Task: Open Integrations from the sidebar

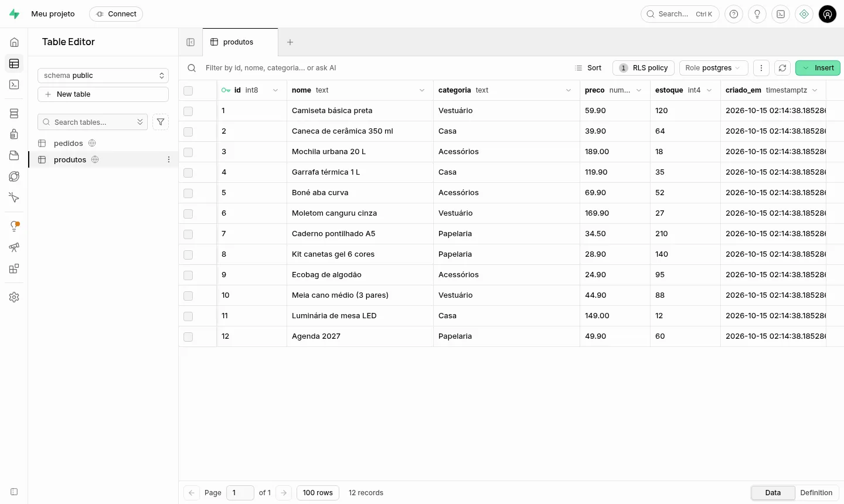Action: coord(14,268)
